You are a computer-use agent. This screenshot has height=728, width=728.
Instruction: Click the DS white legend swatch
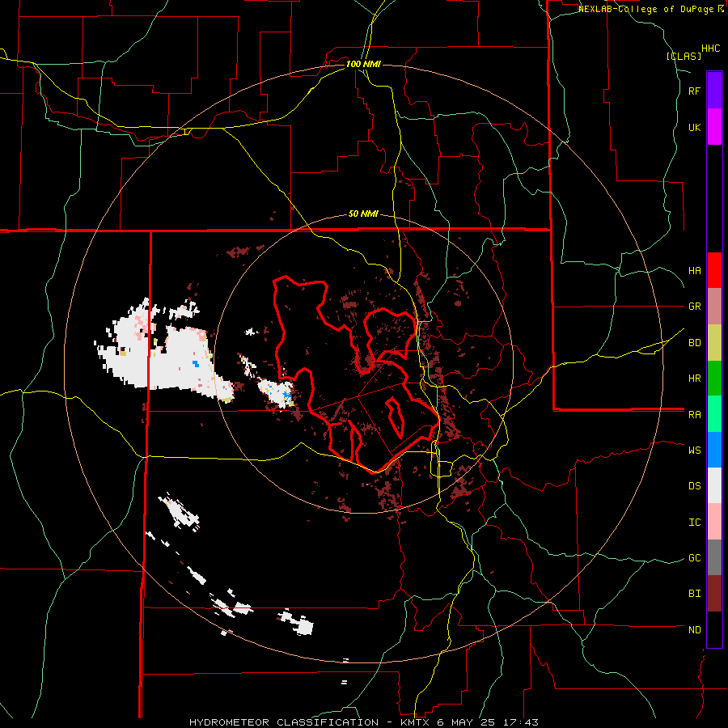pyautogui.click(x=714, y=485)
